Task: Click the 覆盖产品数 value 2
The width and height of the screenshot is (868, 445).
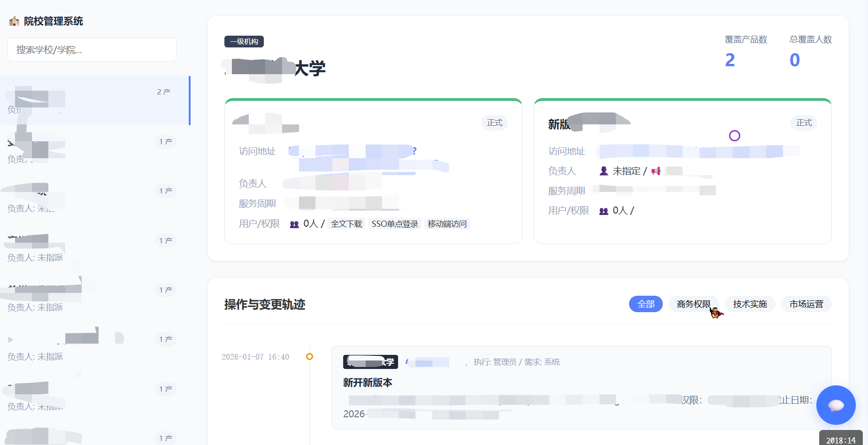Action: pos(730,60)
